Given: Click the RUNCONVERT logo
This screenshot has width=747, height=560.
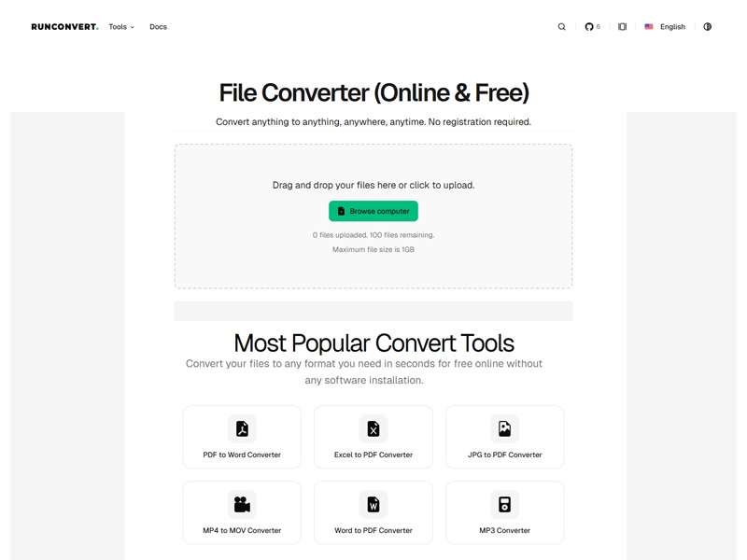Looking at the screenshot, I should (x=63, y=26).
